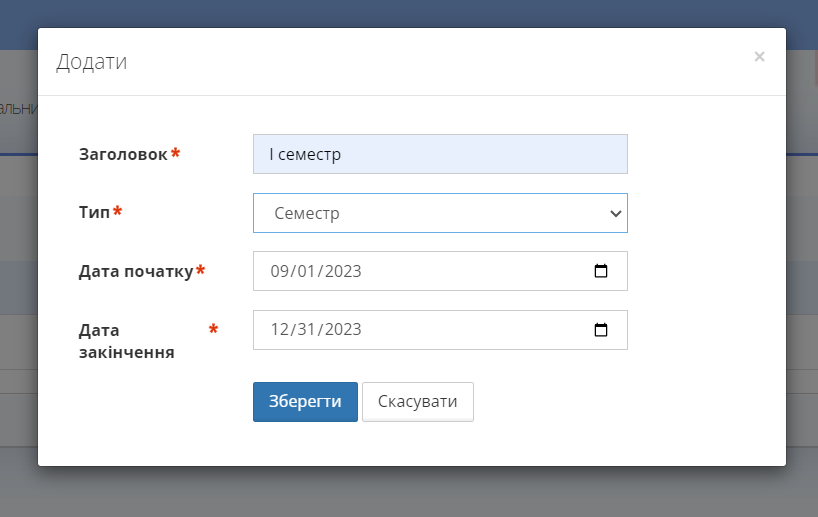Click the Дата початку label
Viewport: 818px width, 517px height.
(x=135, y=271)
